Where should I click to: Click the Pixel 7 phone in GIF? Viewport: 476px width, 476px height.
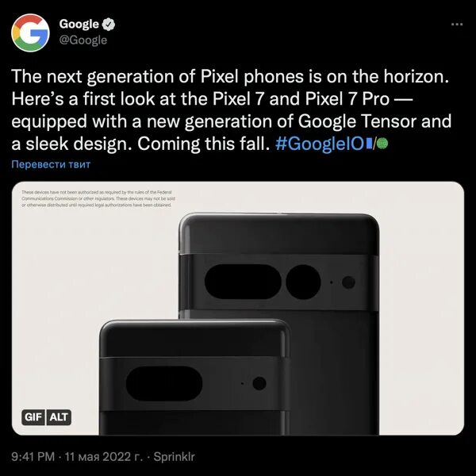point(194,377)
